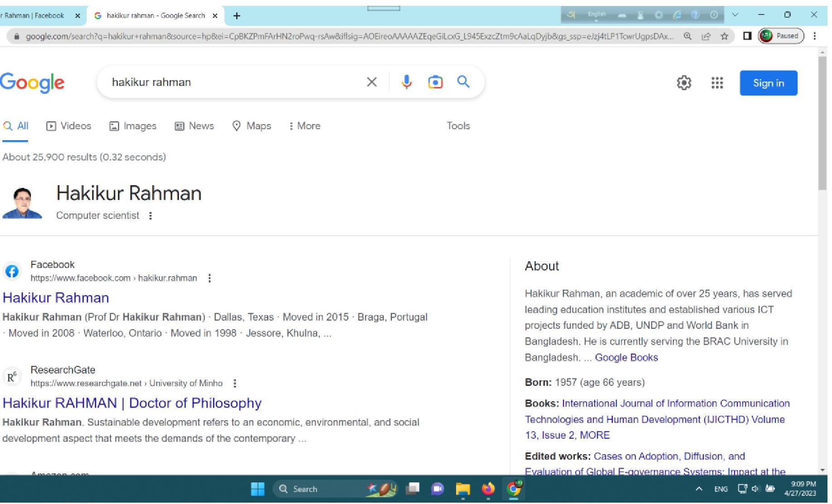Clear the search box with X icon
832x504 pixels.
[x=371, y=82]
